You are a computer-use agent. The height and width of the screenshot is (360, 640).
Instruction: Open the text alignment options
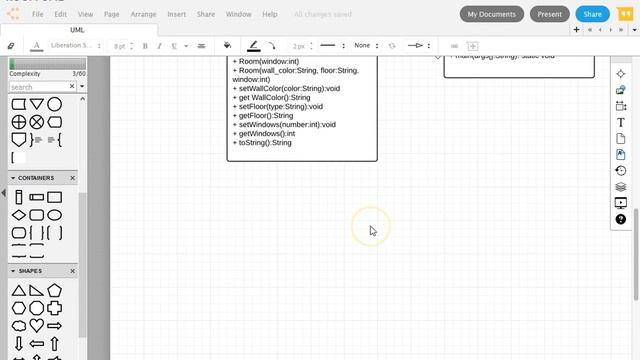[x=201, y=46]
